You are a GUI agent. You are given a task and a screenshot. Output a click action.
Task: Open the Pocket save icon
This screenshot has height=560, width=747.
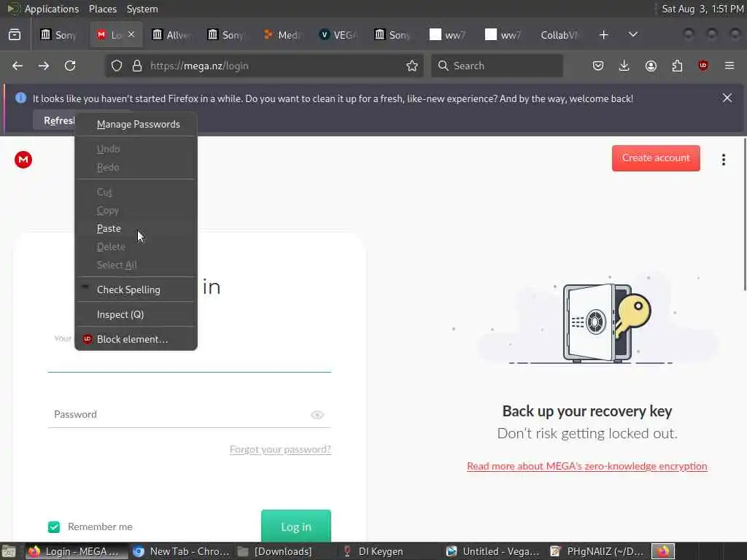598,66
